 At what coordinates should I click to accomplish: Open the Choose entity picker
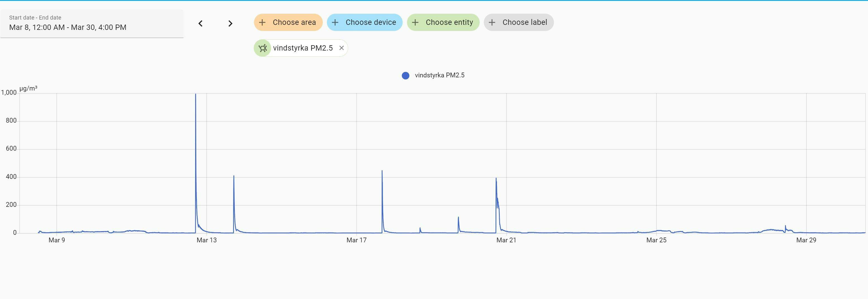pyautogui.click(x=443, y=22)
